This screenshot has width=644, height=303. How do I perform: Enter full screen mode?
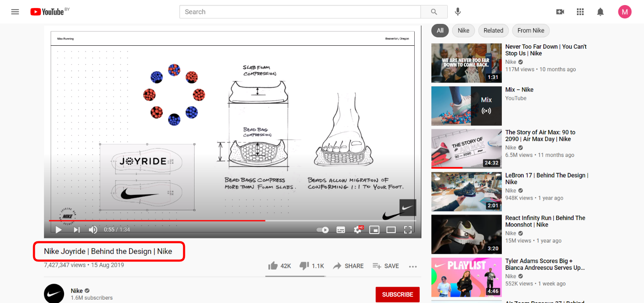tap(408, 230)
